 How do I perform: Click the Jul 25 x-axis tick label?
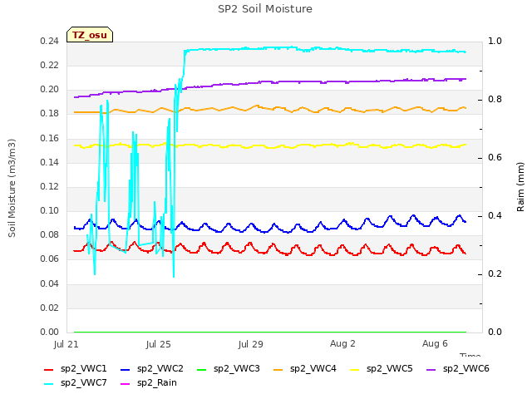pos(159,344)
